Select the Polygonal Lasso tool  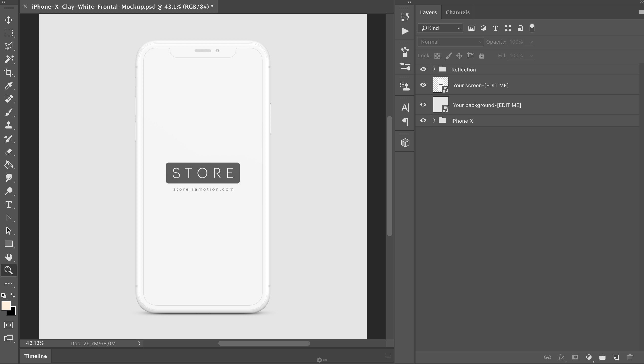(9, 46)
